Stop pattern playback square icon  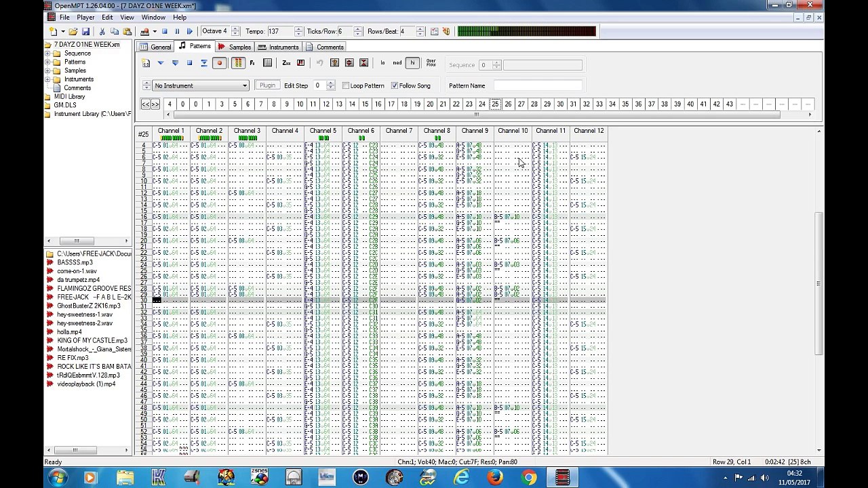pyautogui.click(x=189, y=63)
